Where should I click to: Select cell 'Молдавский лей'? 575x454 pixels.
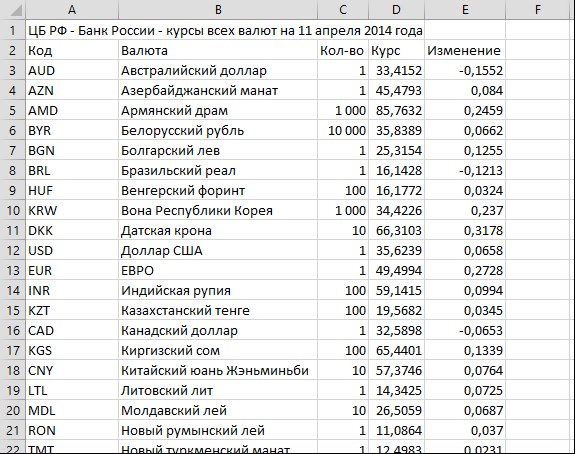click(x=218, y=411)
